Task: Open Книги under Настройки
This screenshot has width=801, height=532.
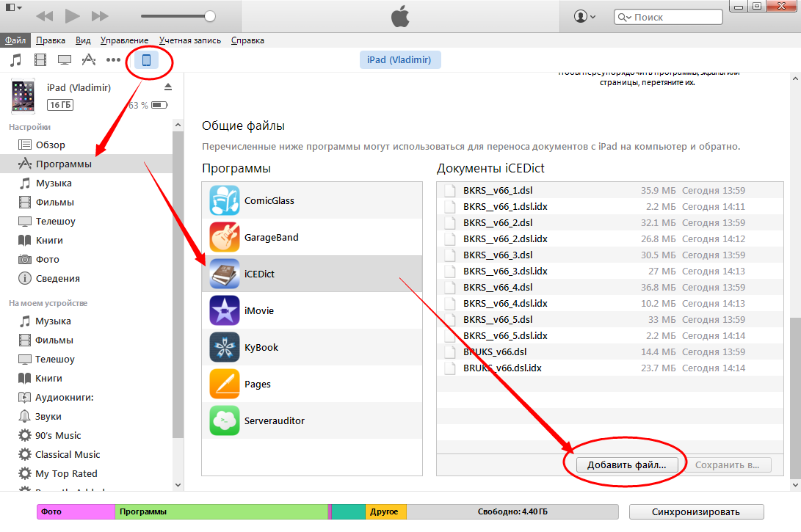Action: pos(87,240)
